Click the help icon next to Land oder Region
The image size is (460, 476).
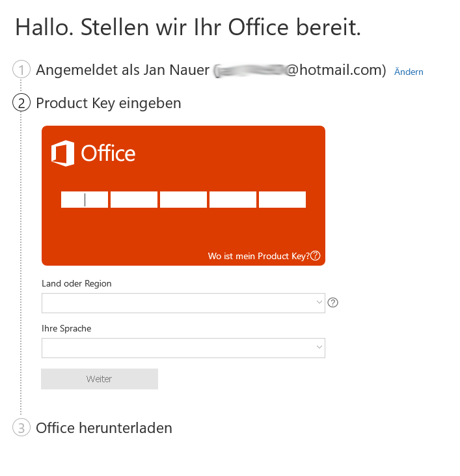333,302
